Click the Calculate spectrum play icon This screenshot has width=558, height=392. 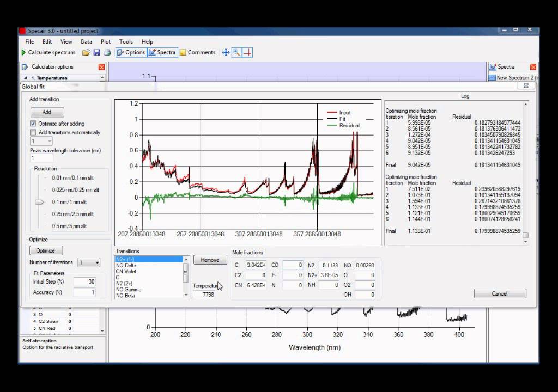[x=23, y=52]
